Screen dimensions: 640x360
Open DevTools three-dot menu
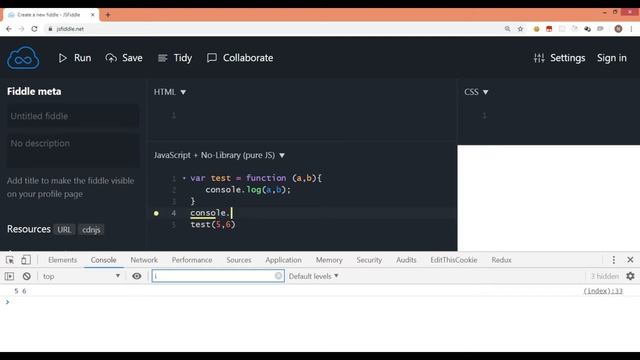click(613, 260)
